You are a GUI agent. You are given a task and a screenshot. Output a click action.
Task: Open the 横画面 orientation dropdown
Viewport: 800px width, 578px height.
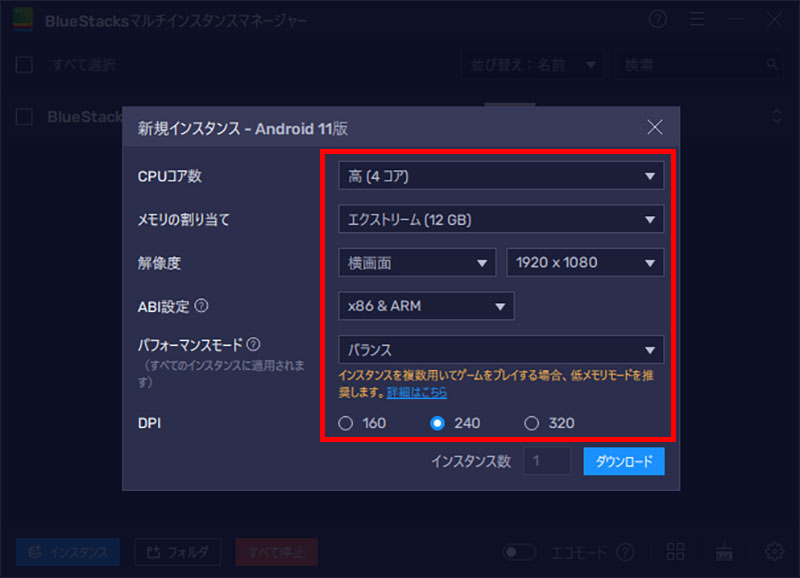416,263
